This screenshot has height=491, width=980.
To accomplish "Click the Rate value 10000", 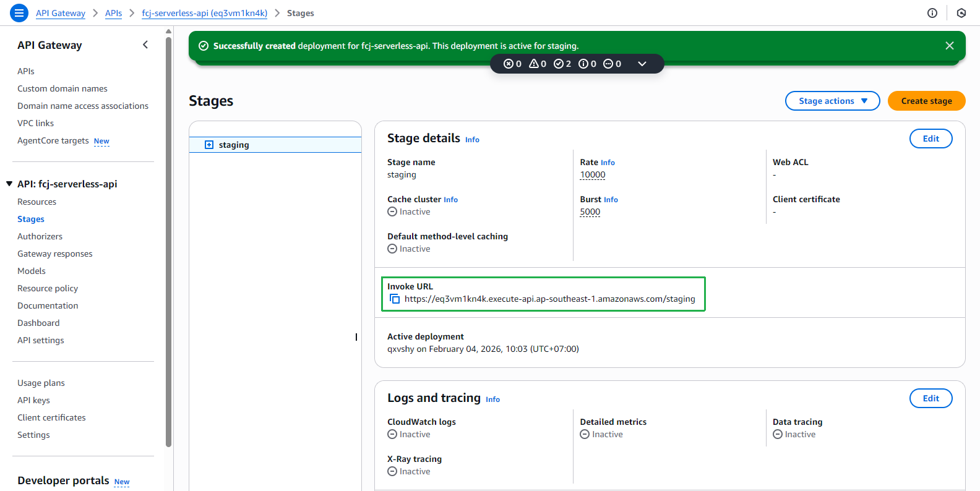I will [x=593, y=175].
